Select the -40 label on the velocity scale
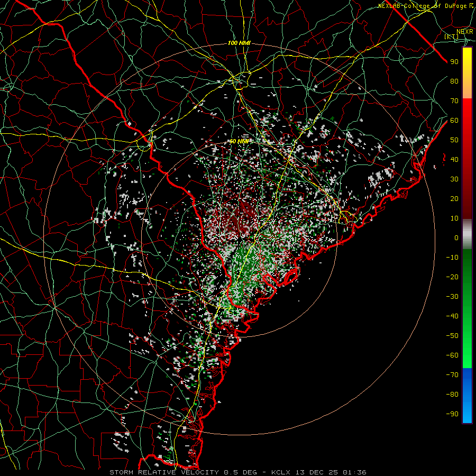The height and width of the screenshot is (476, 476). (x=452, y=316)
